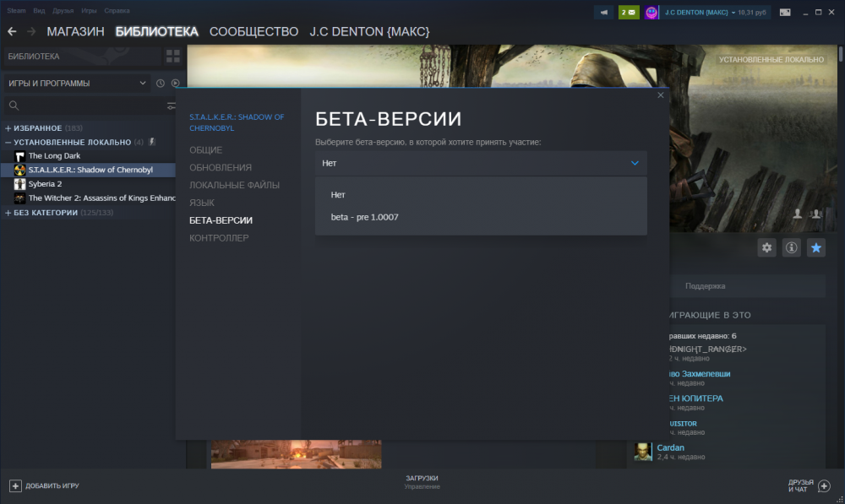Expand the Без категории group
The width and height of the screenshot is (845, 504).
(8, 213)
